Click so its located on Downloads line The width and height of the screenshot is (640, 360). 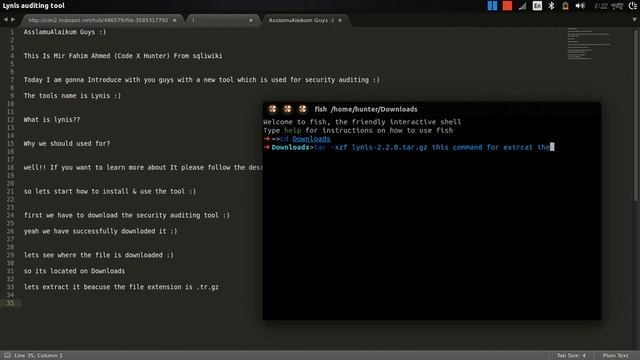(x=74, y=271)
